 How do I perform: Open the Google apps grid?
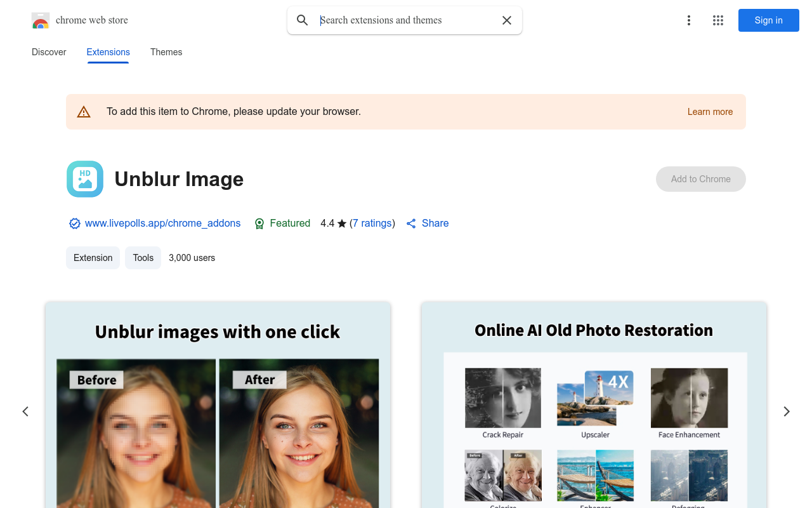(718, 20)
